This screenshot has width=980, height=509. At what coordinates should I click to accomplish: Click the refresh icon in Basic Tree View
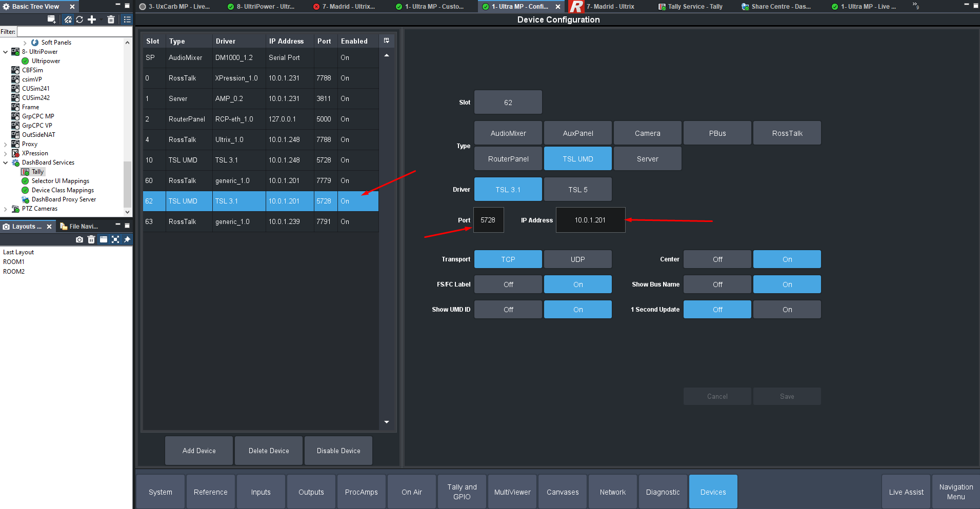tap(79, 19)
